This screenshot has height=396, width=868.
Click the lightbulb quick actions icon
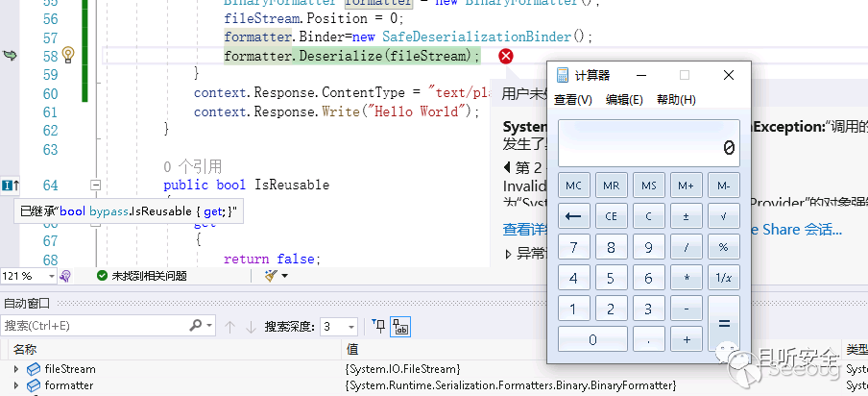click(x=68, y=56)
